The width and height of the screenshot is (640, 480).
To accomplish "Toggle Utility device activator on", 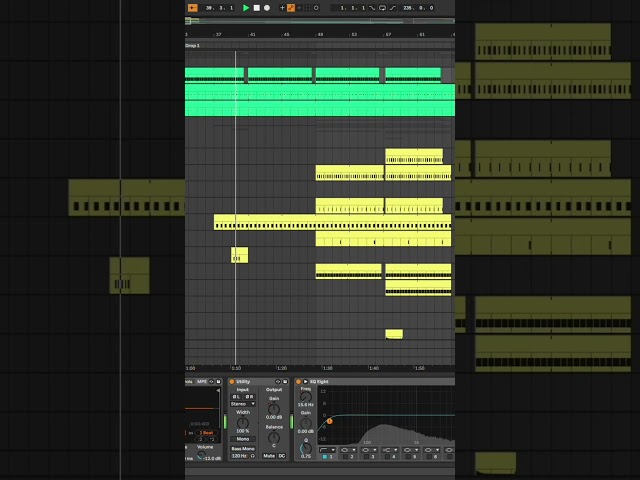I will (232, 382).
